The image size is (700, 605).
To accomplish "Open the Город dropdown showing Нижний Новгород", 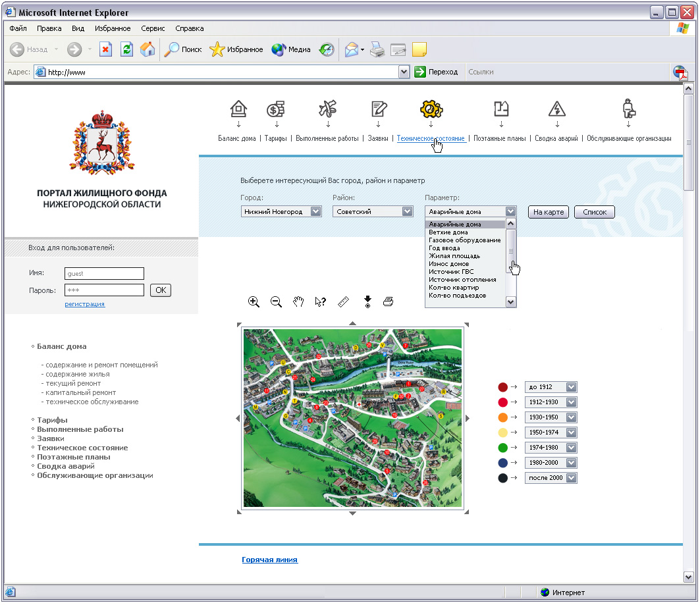I will pos(315,211).
